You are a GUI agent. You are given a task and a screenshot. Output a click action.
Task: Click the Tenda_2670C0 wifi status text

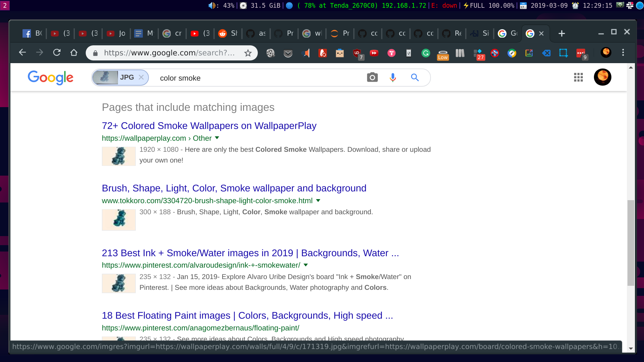click(354, 5)
